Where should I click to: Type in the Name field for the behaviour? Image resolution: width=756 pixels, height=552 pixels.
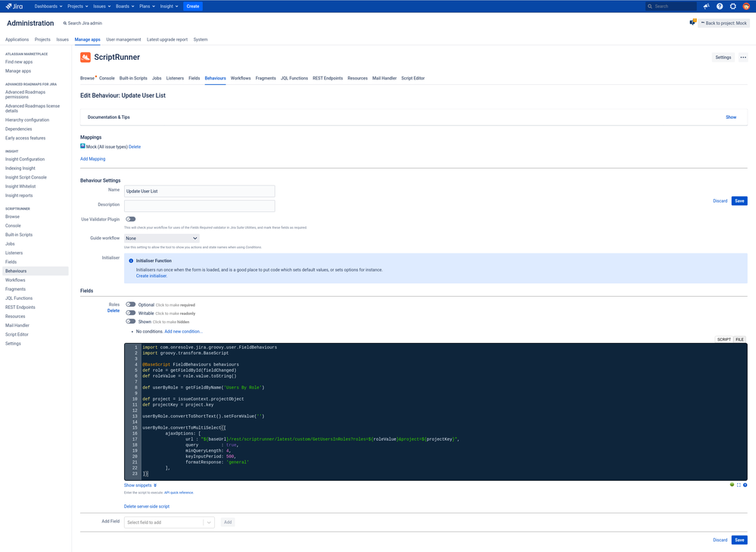pyautogui.click(x=199, y=190)
